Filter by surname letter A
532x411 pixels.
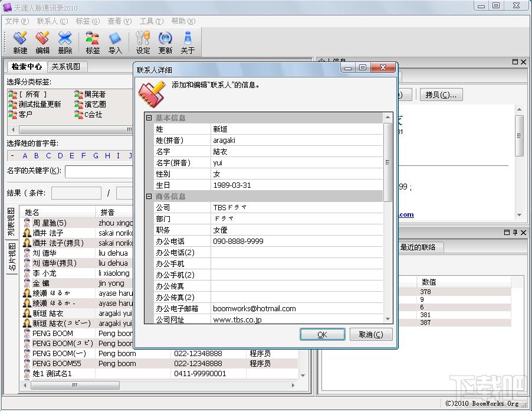tap(25, 155)
